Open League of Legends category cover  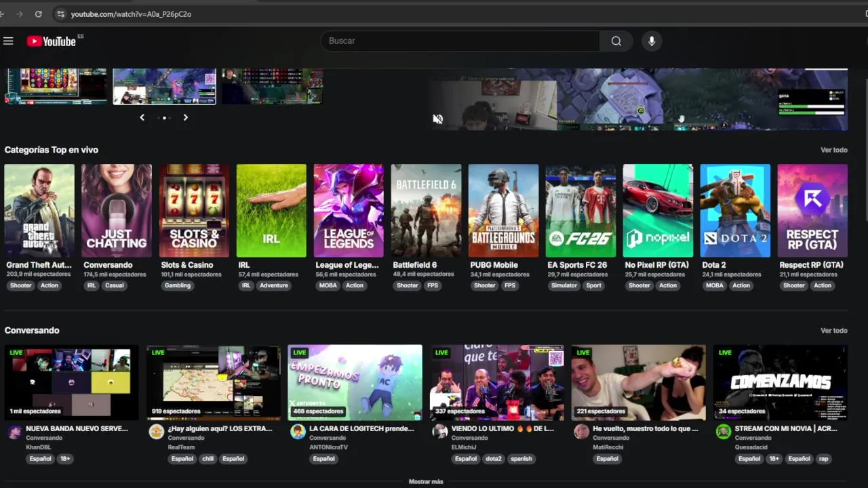349,211
